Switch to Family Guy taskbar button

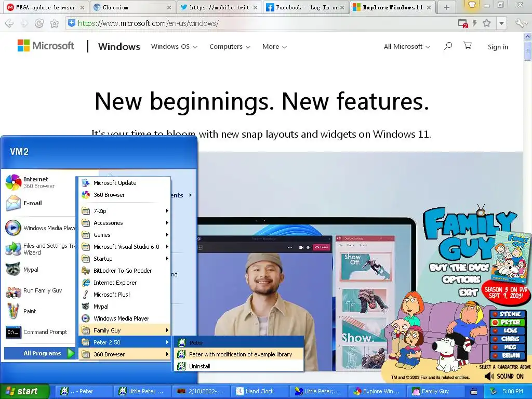click(x=435, y=392)
